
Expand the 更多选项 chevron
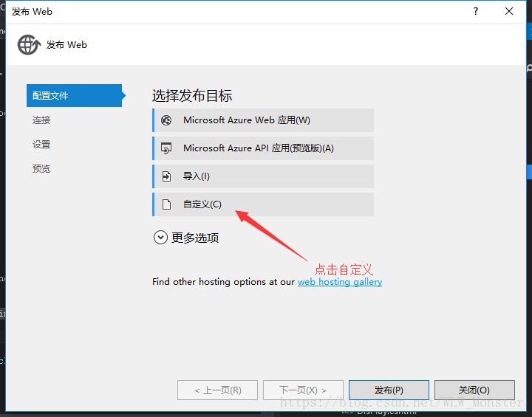click(x=160, y=238)
